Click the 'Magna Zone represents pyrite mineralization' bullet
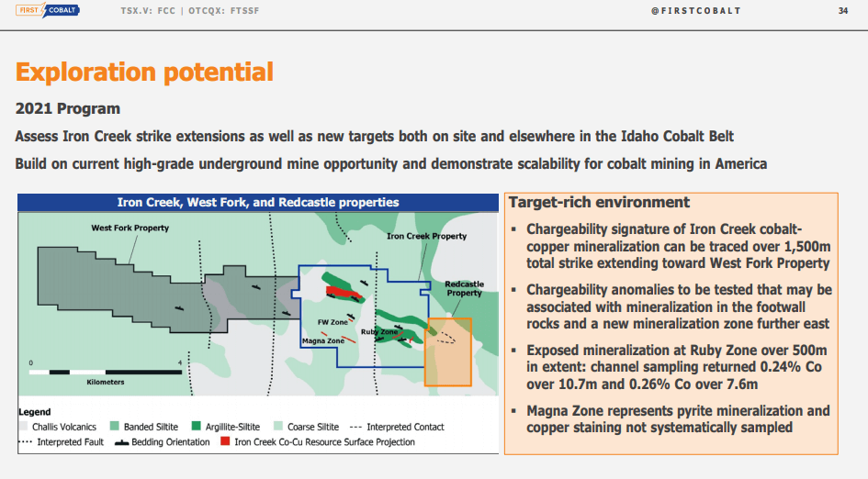The height and width of the screenshot is (479, 868). click(x=678, y=419)
